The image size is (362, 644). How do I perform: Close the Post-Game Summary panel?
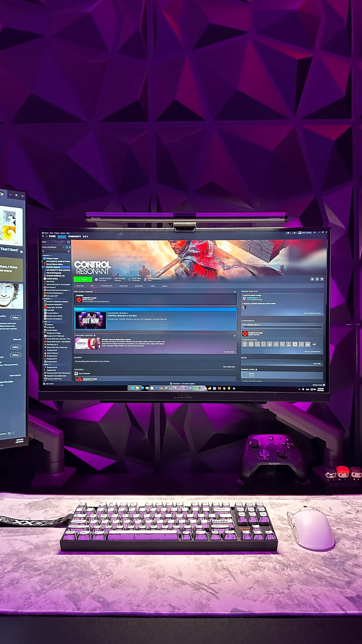click(x=235, y=292)
